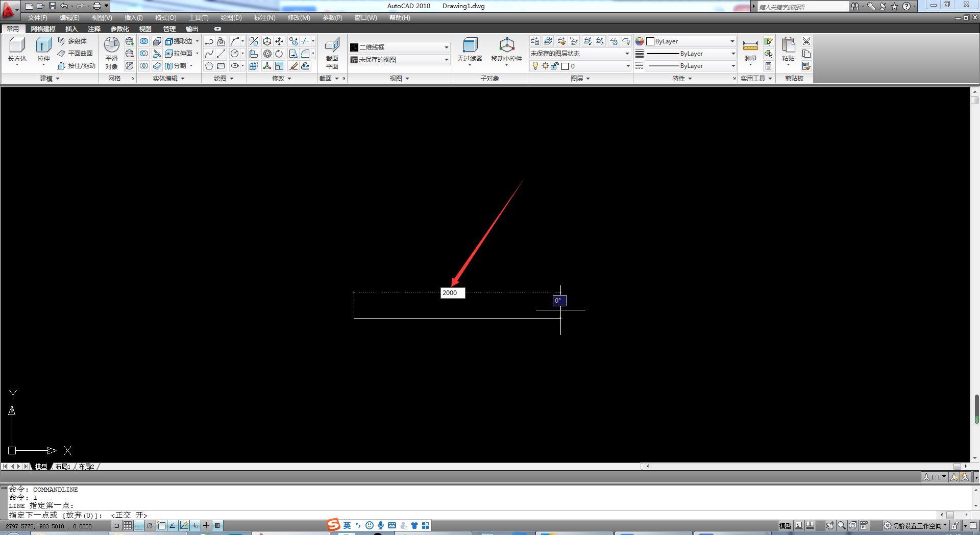
Task: Open the 未保存的视图 view dropdown
Action: point(399,60)
